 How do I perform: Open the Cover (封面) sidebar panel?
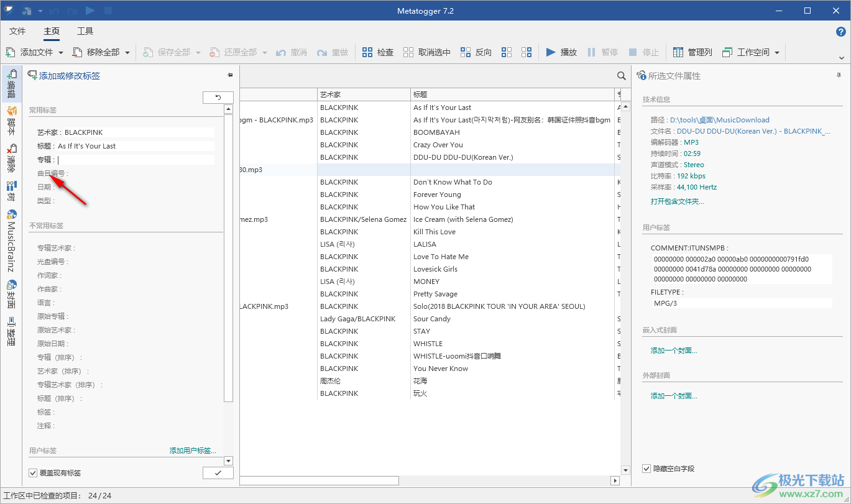coord(11,295)
